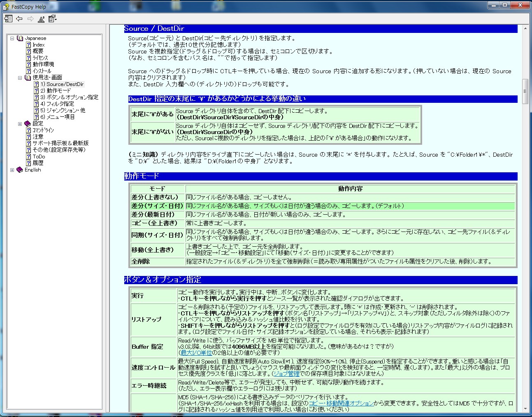Screen dimensions: 532x417
Task: Click the open book icon beside Japanese
Action: click(20, 38)
